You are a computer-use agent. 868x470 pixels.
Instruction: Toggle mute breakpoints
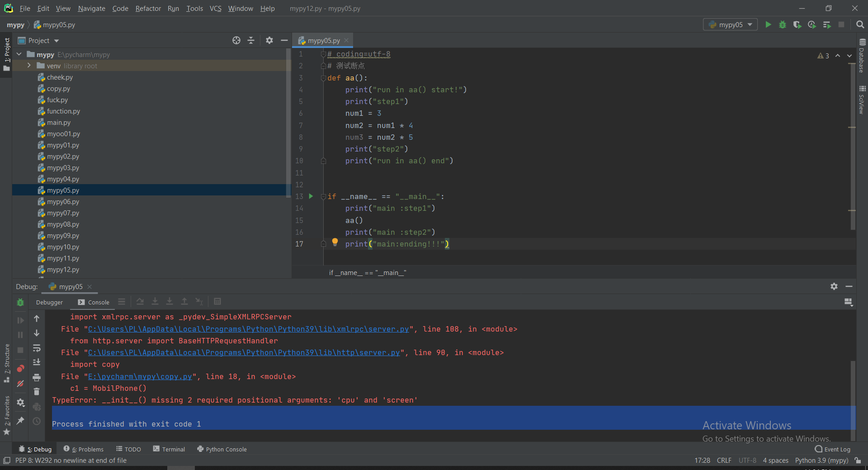point(20,384)
